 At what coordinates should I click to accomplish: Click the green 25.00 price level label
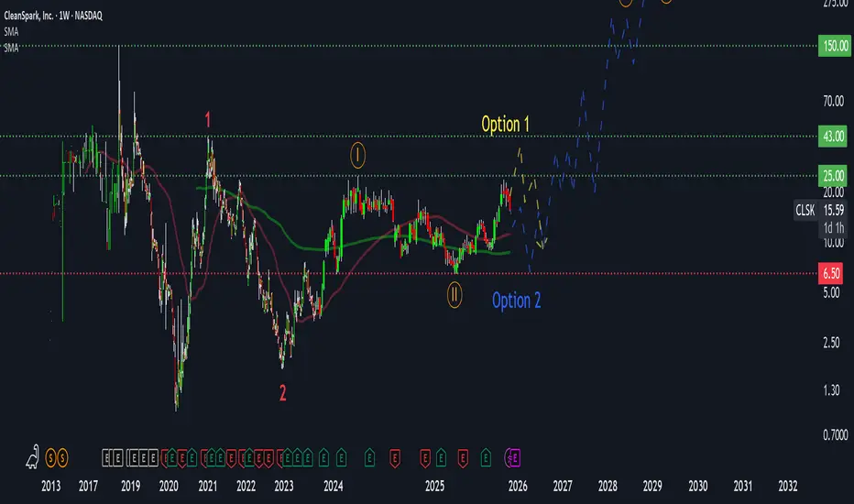(835, 175)
